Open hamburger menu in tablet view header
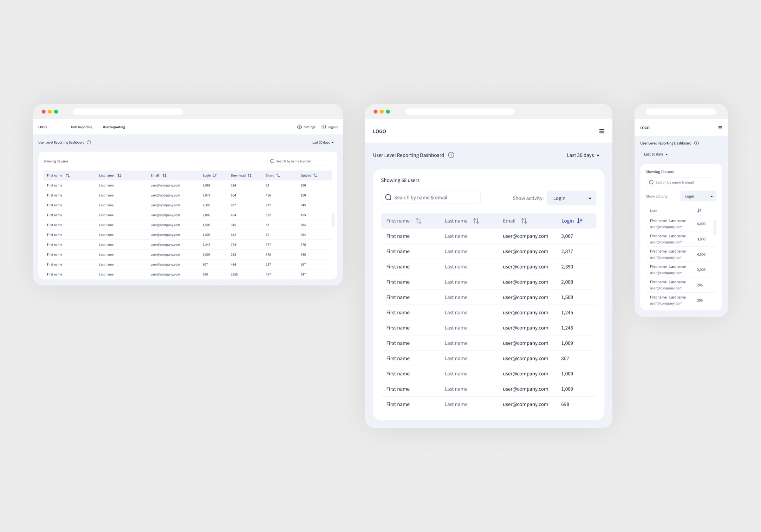The height and width of the screenshot is (532, 761). point(602,131)
